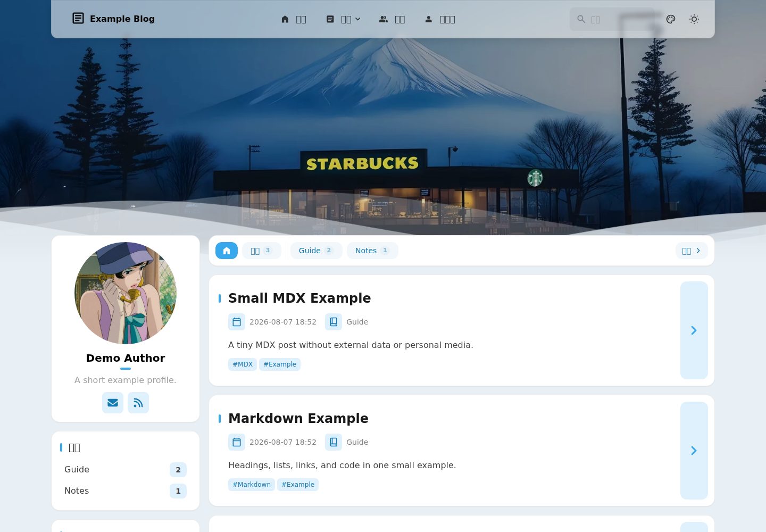The height and width of the screenshot is (532, 766).
Task: Click the calendar icon in Markdown Example
Action: pyautogui.click(x=237, y=442)
